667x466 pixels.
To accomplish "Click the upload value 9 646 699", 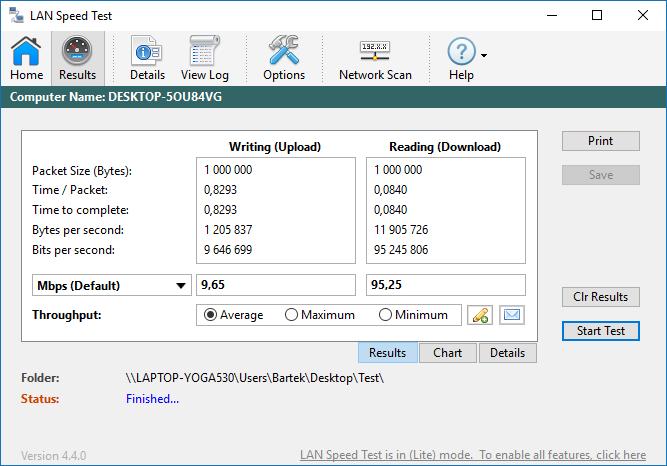I will pos(228,250).
